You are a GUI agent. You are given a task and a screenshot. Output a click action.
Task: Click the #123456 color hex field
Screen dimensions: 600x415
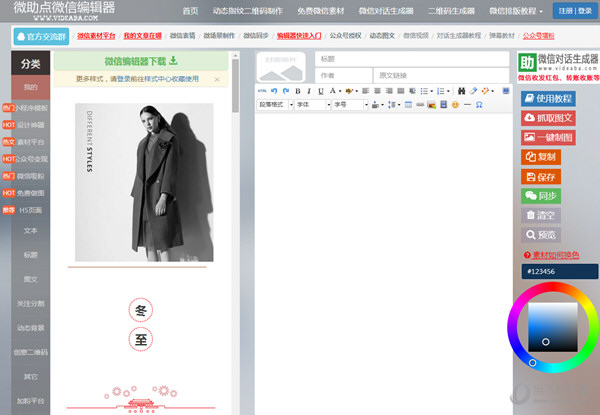tap(559, 271)
